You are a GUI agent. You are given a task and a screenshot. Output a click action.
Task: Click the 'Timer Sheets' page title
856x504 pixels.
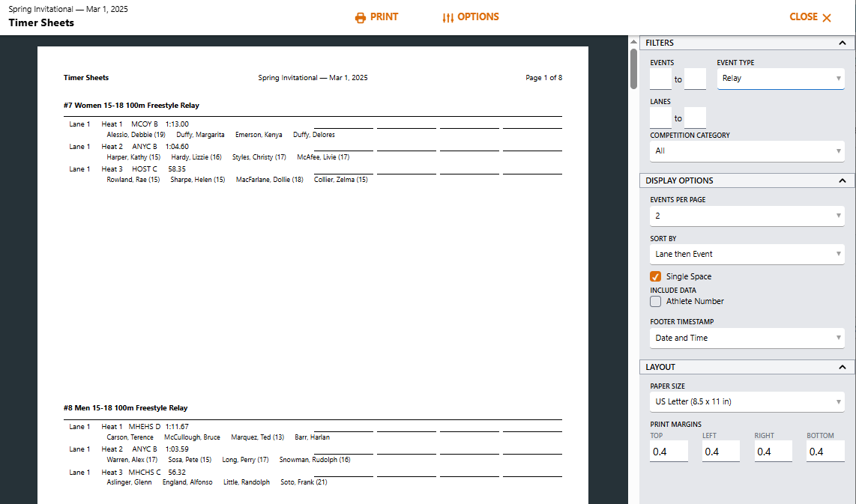click(41, 23)
